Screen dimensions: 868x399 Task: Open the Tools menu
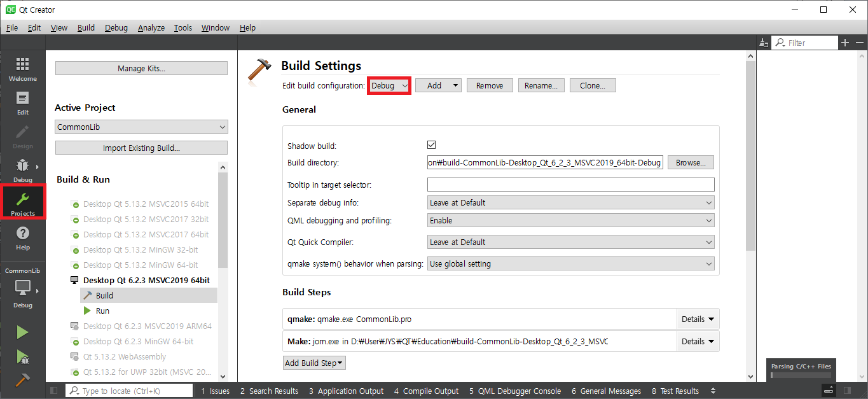tap(183, 27)
